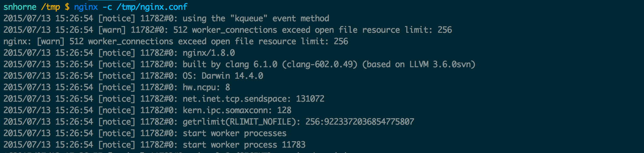
Task: Click the value 131072
Action: (310, 99)
